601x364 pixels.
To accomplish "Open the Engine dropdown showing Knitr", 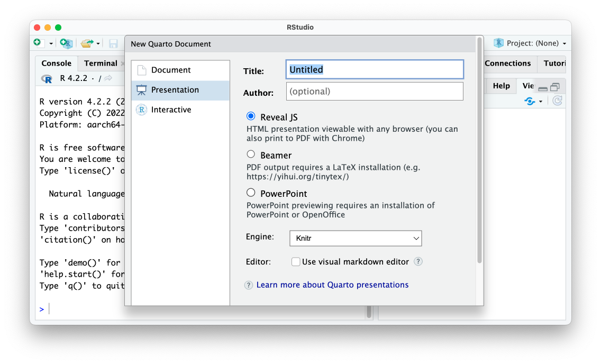I will click(355, 238).
